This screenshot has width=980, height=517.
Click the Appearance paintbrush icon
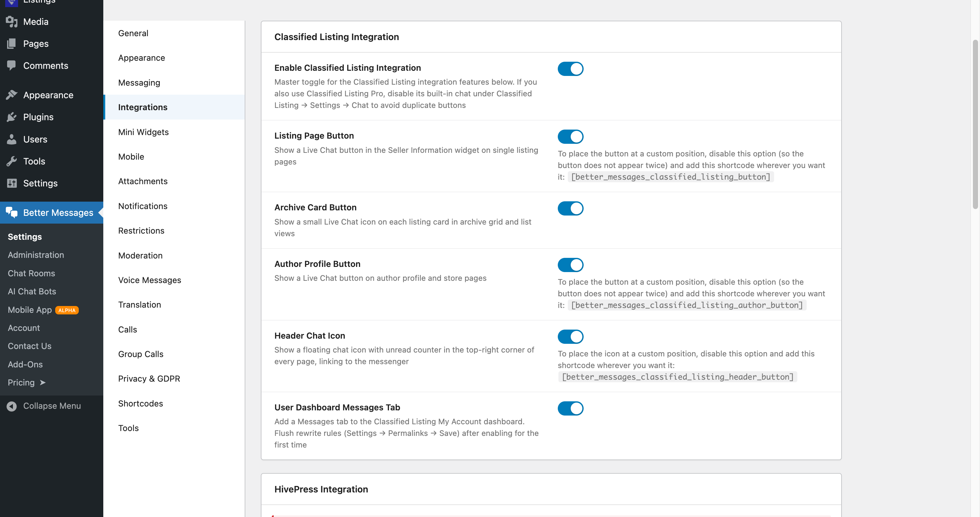tap(12, 95)
